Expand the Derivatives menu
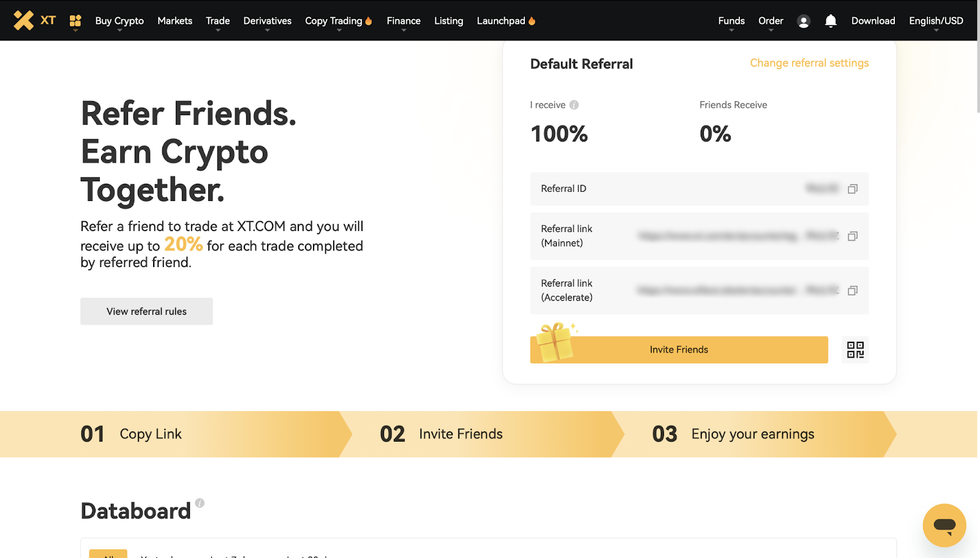Screen dimensions: 980x558 pos(267,21)
